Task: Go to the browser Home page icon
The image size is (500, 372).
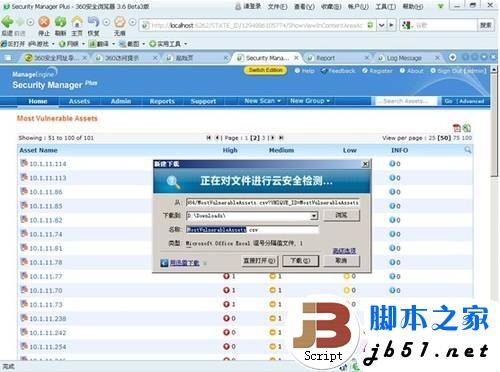Action: tap(77, 22)
